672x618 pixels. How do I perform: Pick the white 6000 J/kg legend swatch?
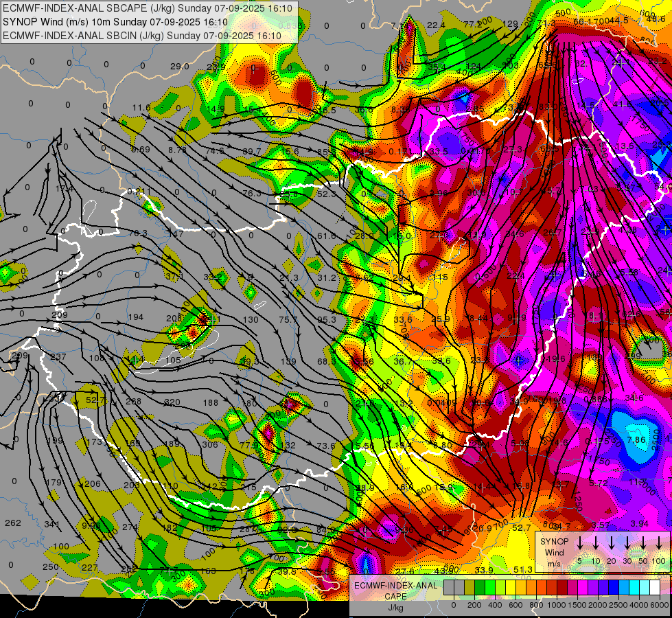click(x=654, y=587)
